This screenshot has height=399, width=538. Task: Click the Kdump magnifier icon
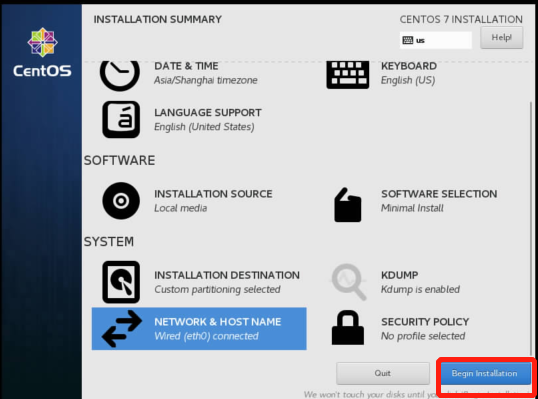(x=348, y=282)
